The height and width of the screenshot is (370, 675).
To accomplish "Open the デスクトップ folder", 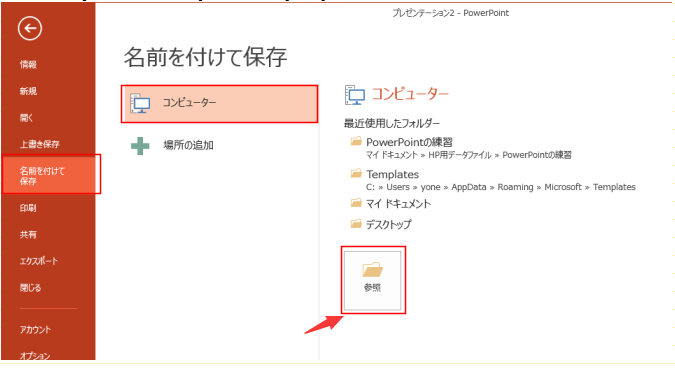I will (388, 224).
